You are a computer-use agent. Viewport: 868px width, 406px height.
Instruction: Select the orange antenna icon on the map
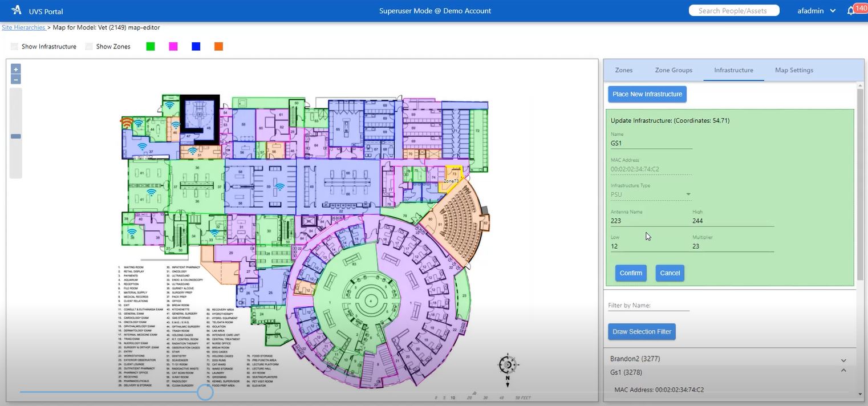point(127,123)
